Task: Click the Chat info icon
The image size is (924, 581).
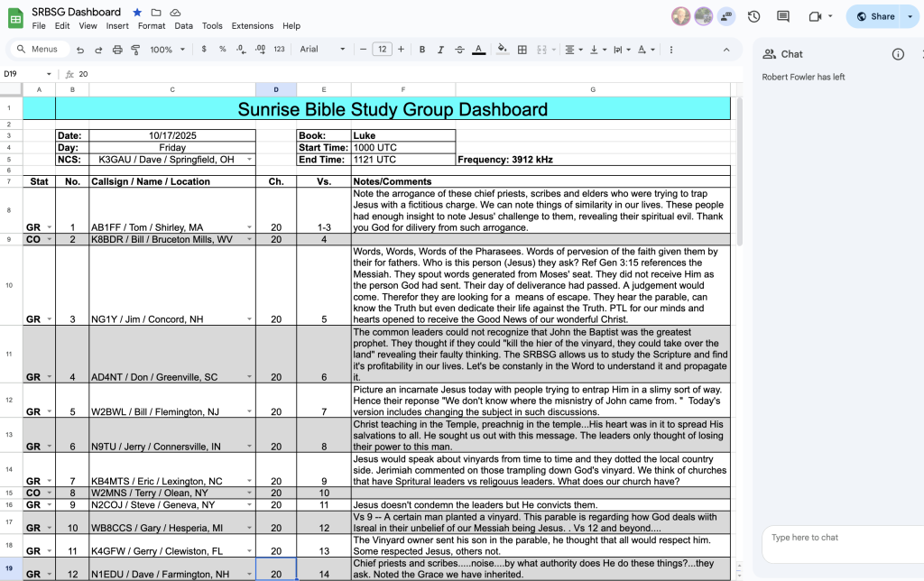Action: [x=898, y=54]
